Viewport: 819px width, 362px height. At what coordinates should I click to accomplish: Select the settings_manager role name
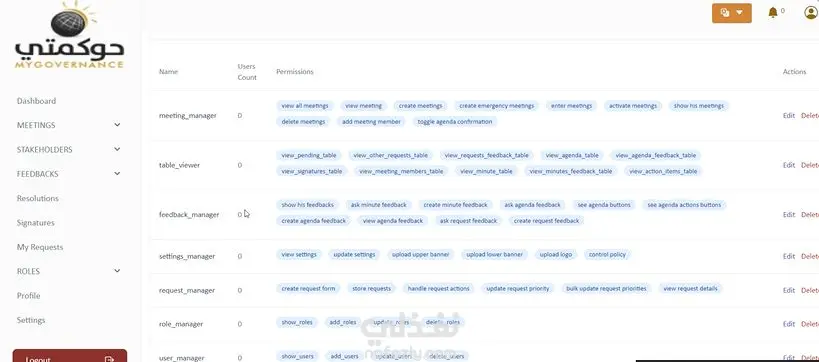coord(187,256)
